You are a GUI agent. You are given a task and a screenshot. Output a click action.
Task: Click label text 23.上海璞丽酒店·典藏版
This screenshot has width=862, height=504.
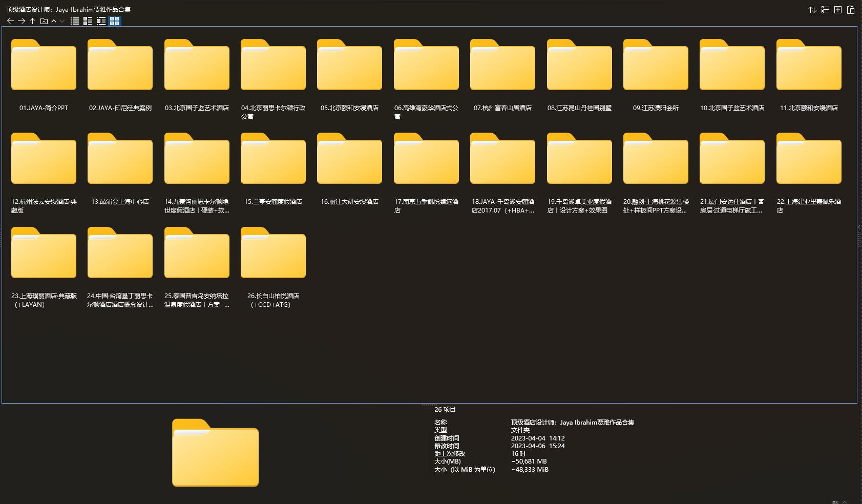pos(44,300)
